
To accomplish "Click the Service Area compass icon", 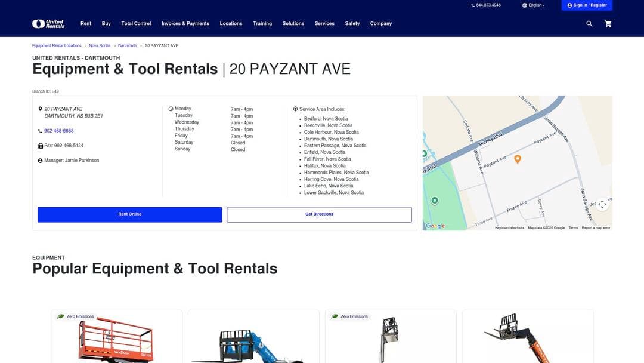I will [295, 109].
